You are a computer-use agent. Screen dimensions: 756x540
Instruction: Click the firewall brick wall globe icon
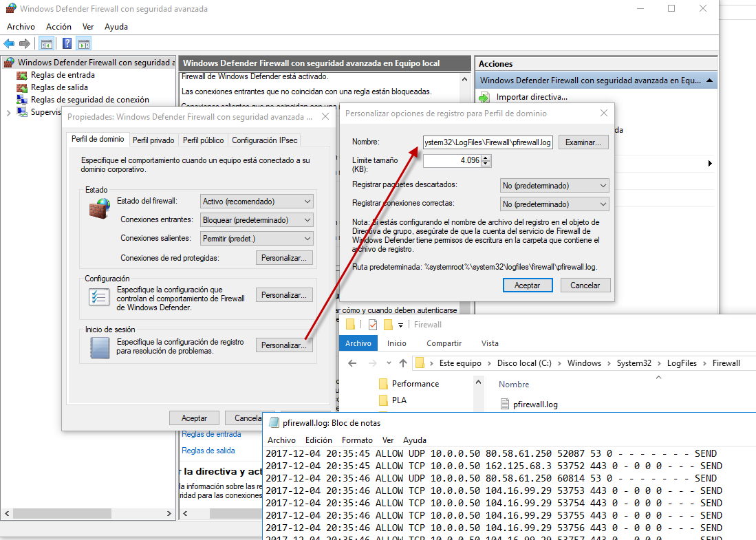(100, 208)
